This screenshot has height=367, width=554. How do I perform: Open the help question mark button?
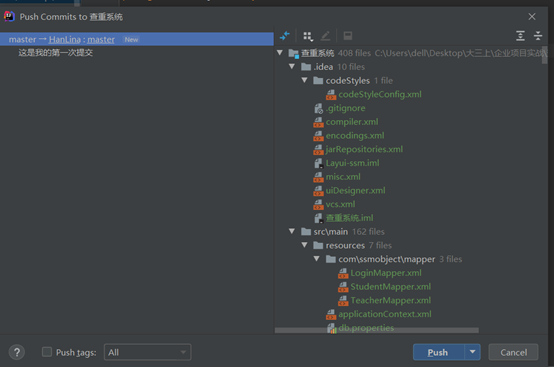[17, 352]
